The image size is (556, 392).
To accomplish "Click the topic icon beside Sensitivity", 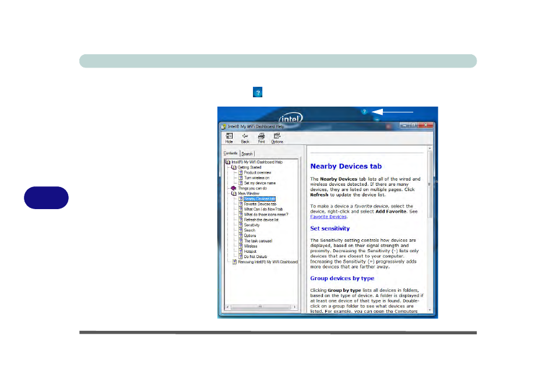I will tap(241, 225).
